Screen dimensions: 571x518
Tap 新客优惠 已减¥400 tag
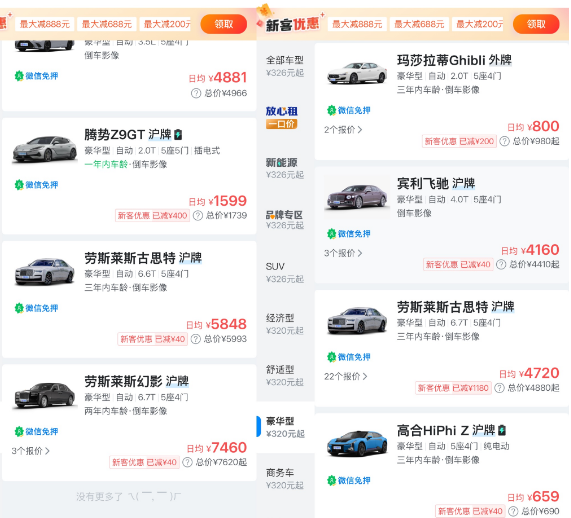(x=152, y=216)
